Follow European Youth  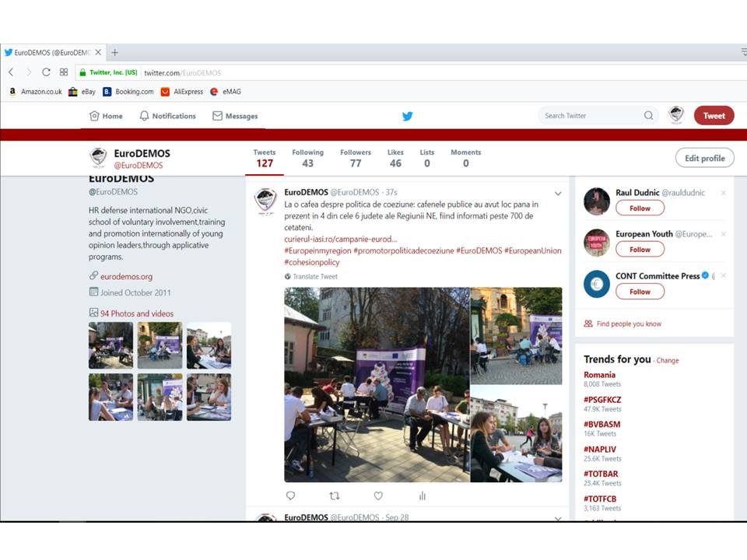coord(640,250)
